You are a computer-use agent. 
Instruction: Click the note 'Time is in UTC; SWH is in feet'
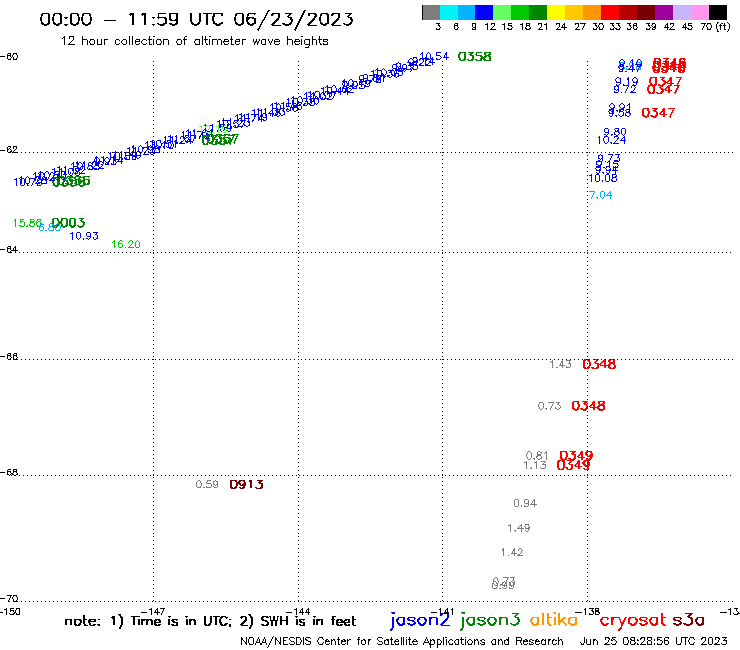tap(210, 621)
